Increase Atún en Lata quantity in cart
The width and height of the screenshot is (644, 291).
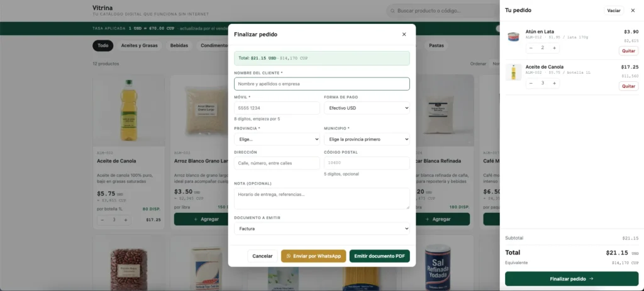(x=554, y=48)
